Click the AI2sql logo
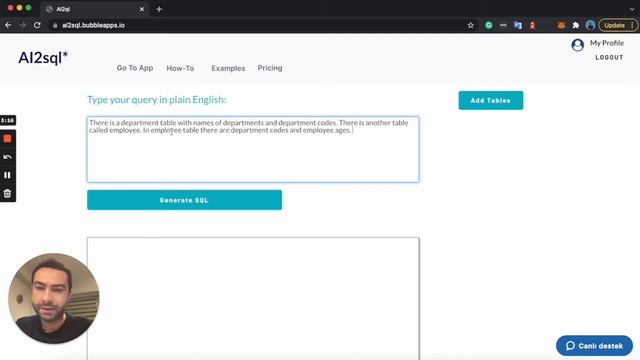The image size is (640, 360). pos(43,58)
